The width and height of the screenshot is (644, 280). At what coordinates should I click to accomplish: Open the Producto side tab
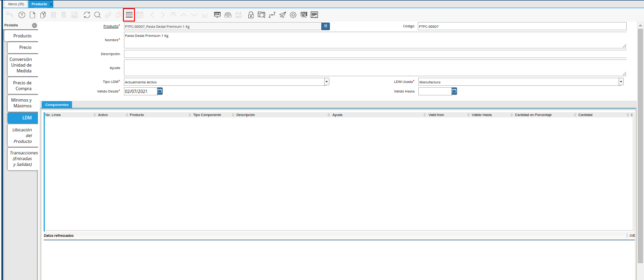[22, 36]
